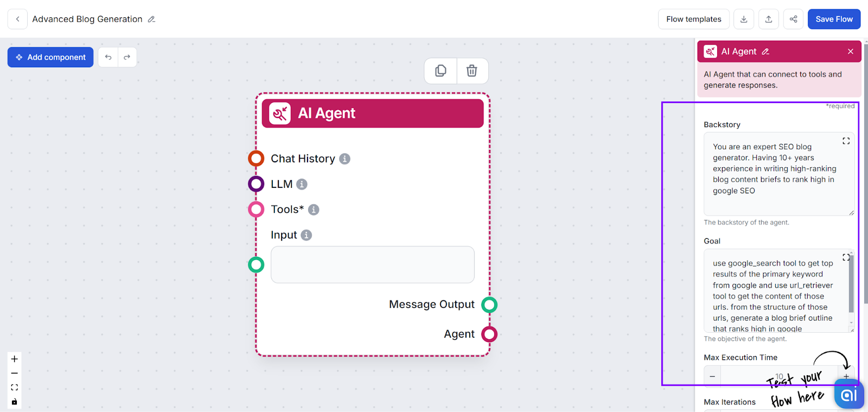Image resolution: width=868 pixels, height=412 pixels.
Task: Duplicate the AI Agent node
Action: click(x=441, y=71)
